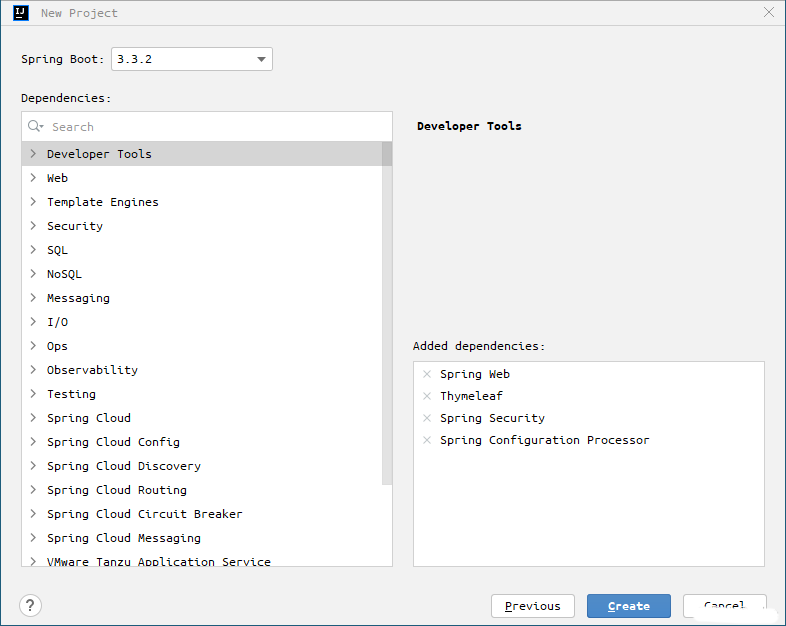Expand the Ops category
This screenshot has height=626, width=786.
[x=33, y=346]
